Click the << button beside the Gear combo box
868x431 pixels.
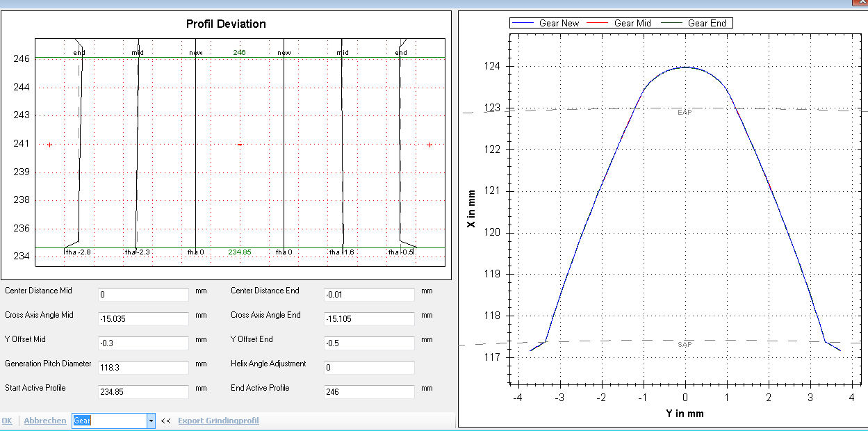[166, 421]
